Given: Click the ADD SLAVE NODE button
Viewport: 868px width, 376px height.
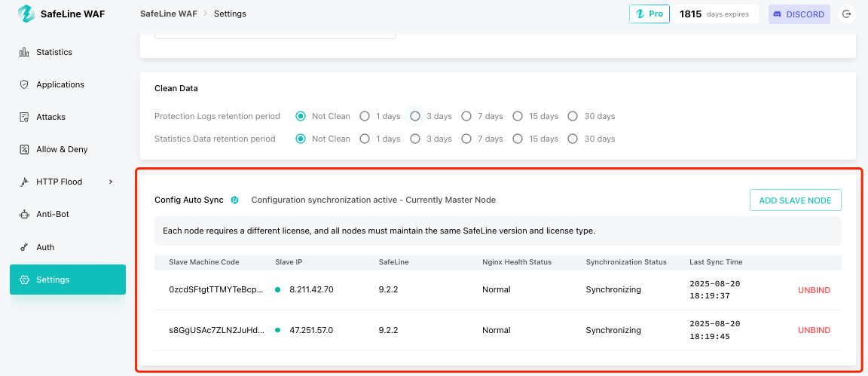Looking at the screenshot, I should point(796,200).
